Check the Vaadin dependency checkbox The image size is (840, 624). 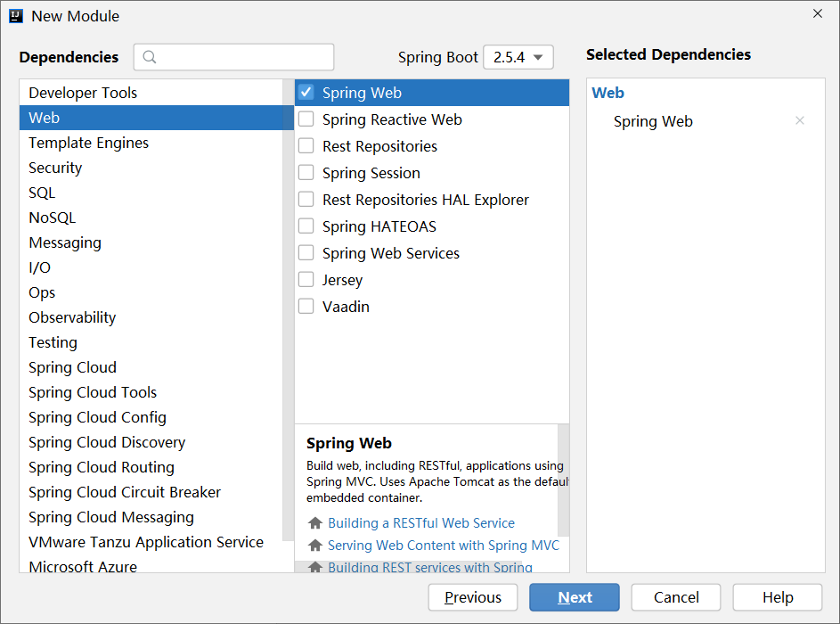[306, 306]
